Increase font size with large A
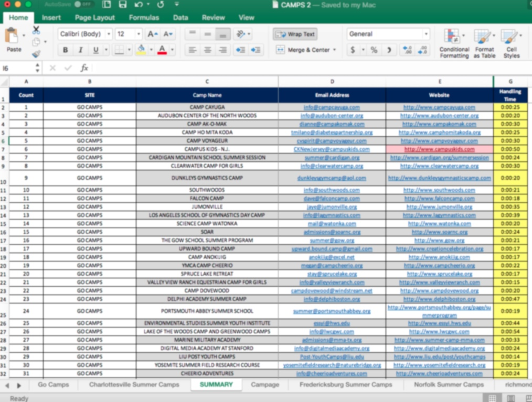The image size is (532, 402). point(152,34)
